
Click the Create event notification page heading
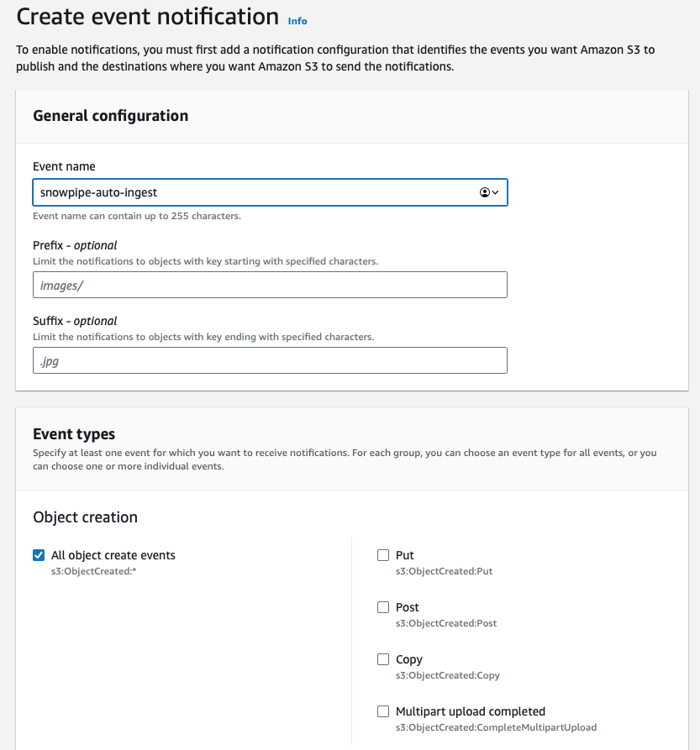148,17
